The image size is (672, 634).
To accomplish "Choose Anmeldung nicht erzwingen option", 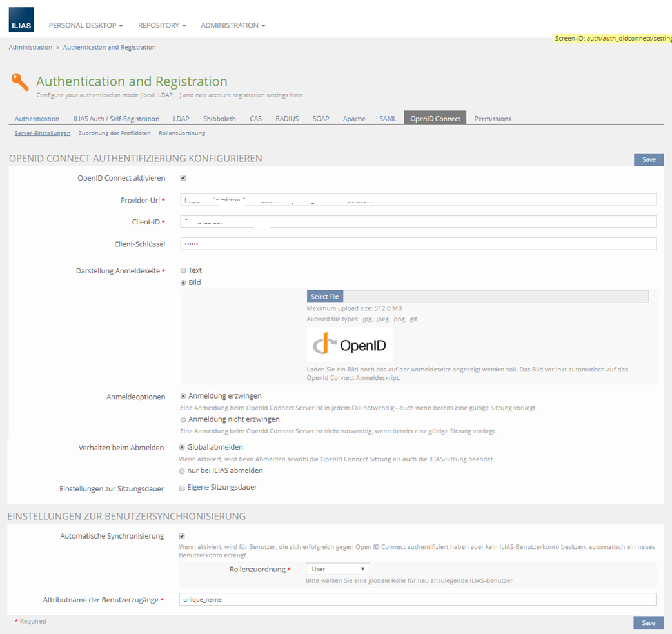I will click(x=183, y=419).
